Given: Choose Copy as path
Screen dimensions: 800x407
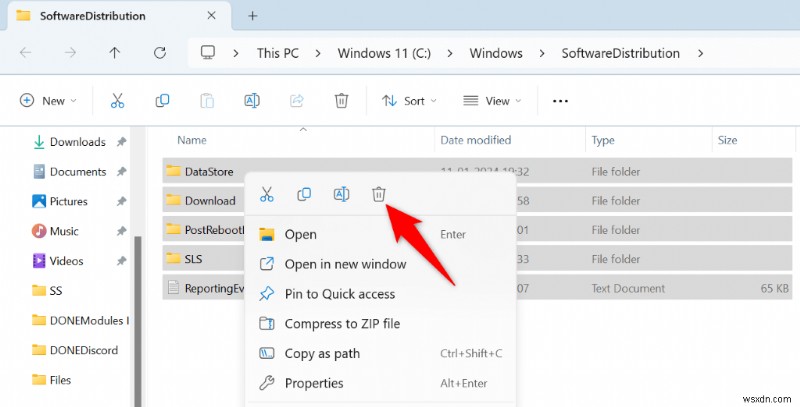Looking at the screenshot, I should click(x=381, y=353).
